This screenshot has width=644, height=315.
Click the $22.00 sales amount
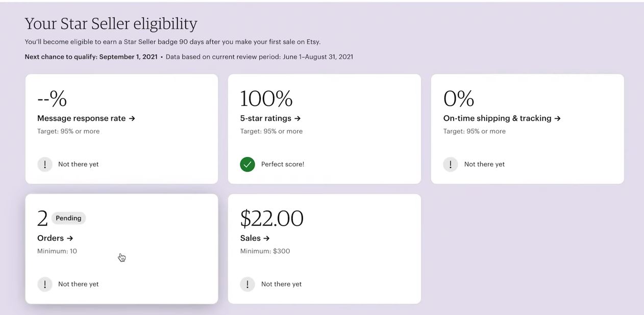click(271, 219)
